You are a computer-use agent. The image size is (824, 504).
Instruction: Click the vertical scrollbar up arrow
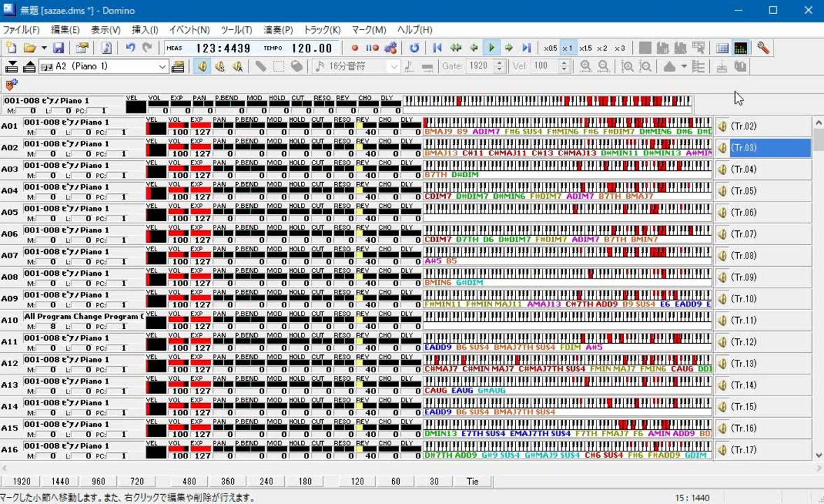tap(818, 122)
